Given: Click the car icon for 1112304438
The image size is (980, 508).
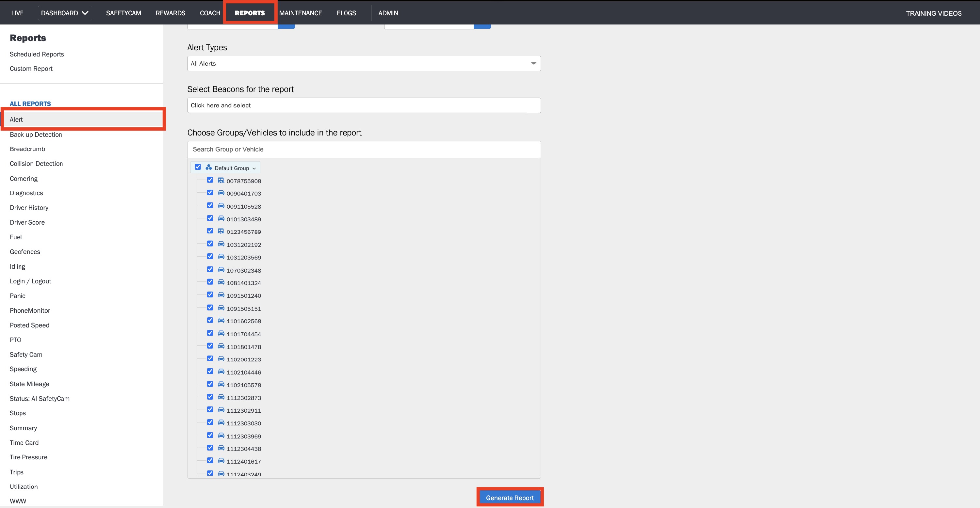Looking at the screenshot, I should point(220,448).
